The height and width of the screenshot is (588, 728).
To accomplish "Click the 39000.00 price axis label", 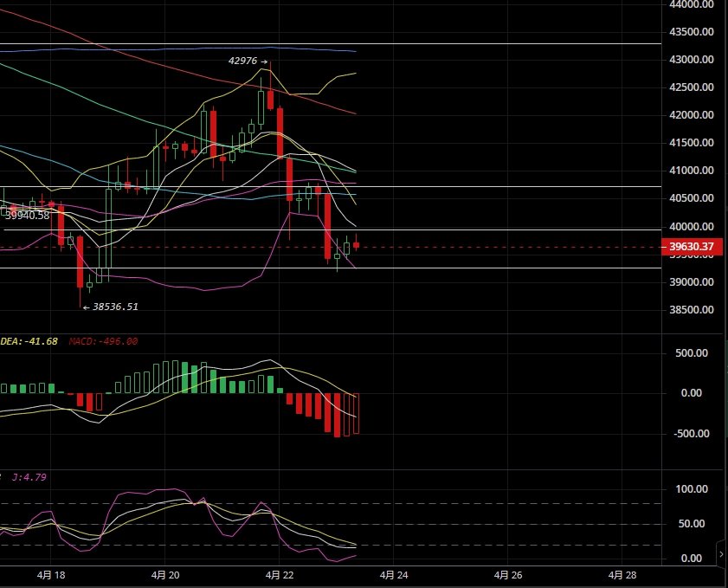I will point(692,282).
